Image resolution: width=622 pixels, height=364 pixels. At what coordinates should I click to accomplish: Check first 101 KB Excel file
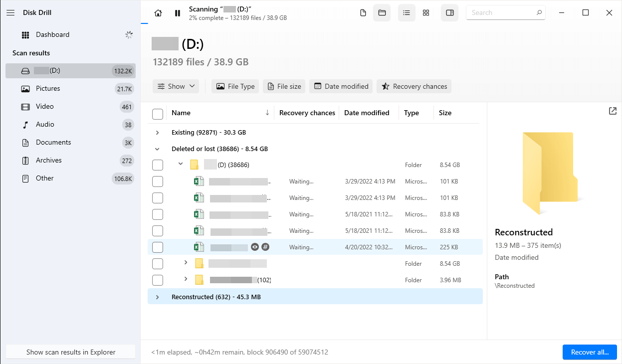coord(158,182)
